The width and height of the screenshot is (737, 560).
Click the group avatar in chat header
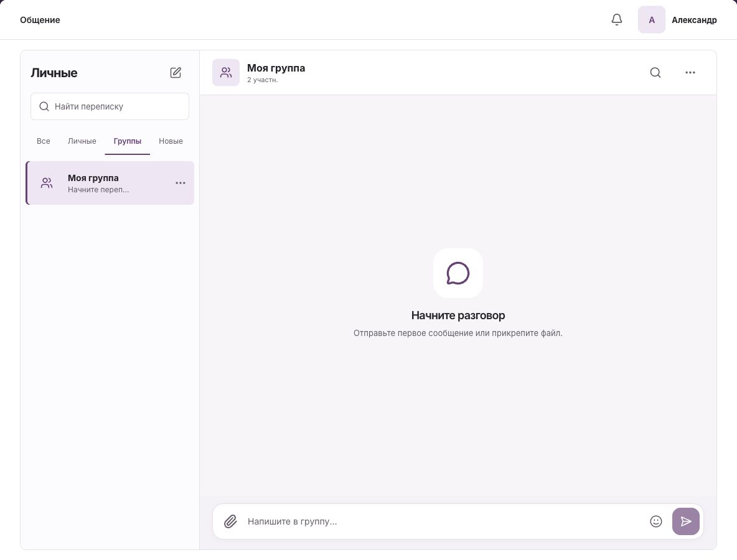tap(225, 72)
